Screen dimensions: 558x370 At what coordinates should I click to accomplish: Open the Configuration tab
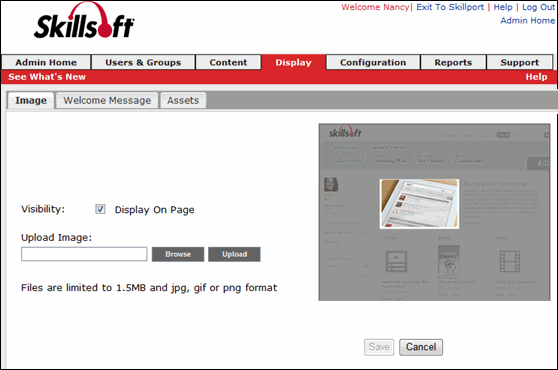point(373,62)
